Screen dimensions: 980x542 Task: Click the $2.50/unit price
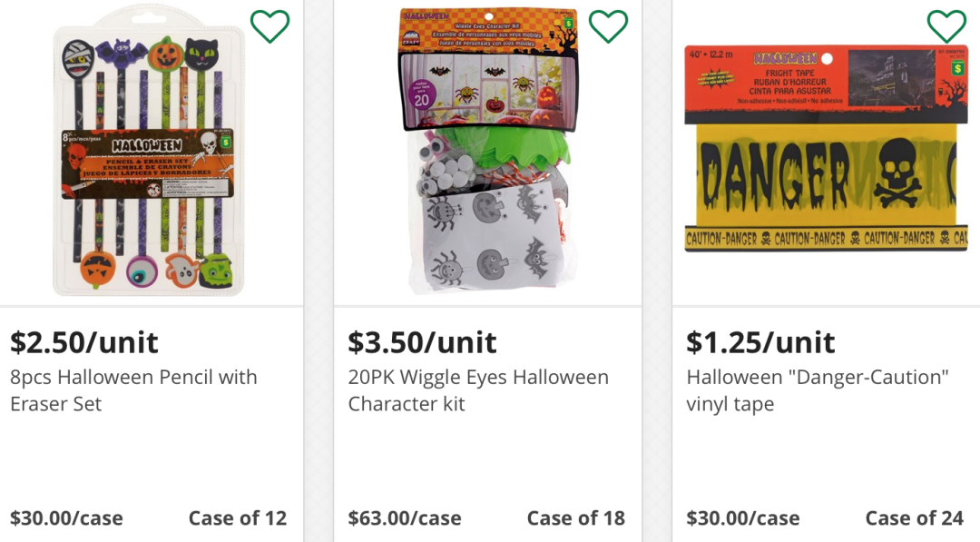[84, 342]
